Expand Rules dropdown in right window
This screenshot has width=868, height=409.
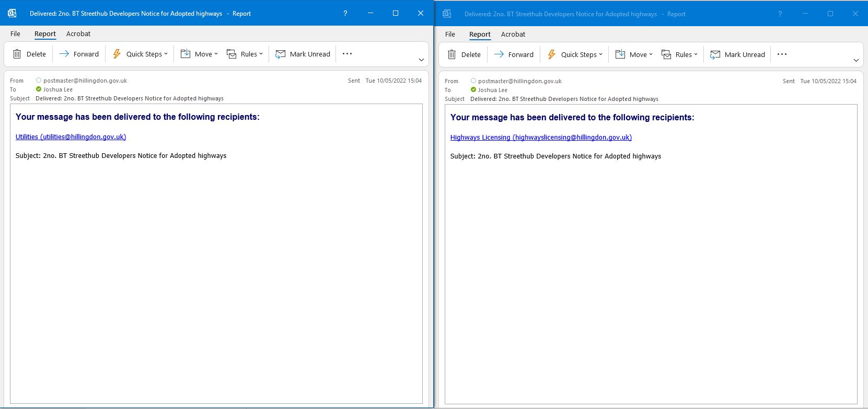[696, 54]
